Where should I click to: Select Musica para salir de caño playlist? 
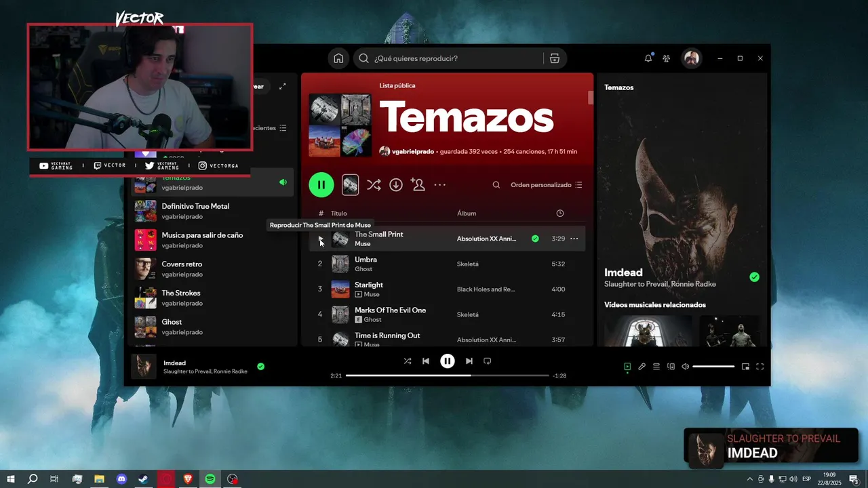tap(212, 240)
